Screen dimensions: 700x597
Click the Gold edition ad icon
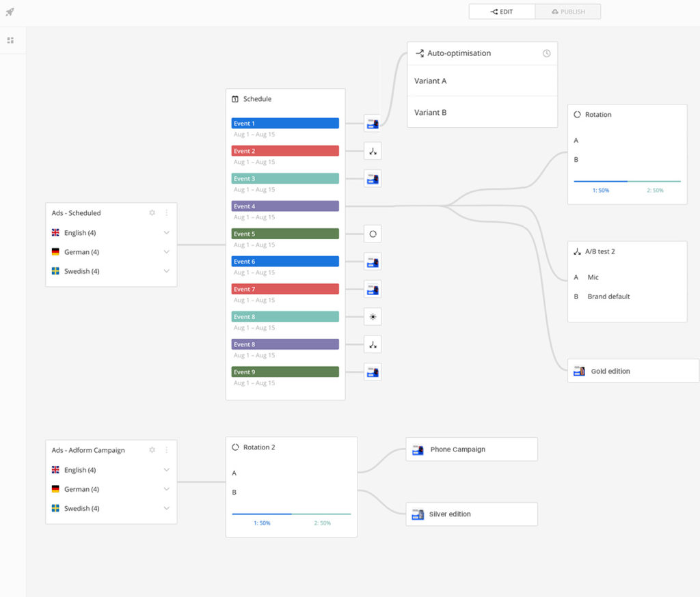pyautogui.click(x=580, y=371)
